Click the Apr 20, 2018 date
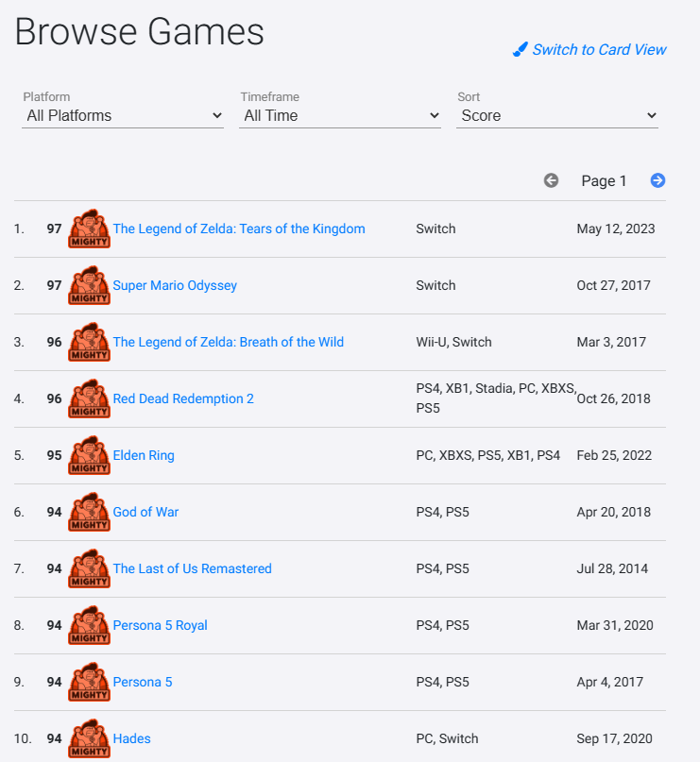The height and width of the screenshot is (762, 700). (x=613, y=512)
